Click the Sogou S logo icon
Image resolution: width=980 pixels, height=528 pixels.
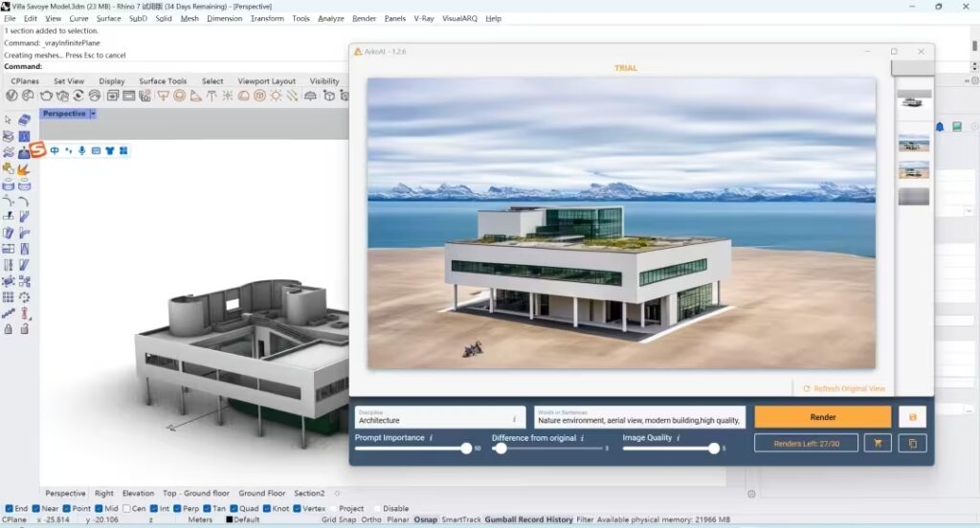click(x=38, y=150)
